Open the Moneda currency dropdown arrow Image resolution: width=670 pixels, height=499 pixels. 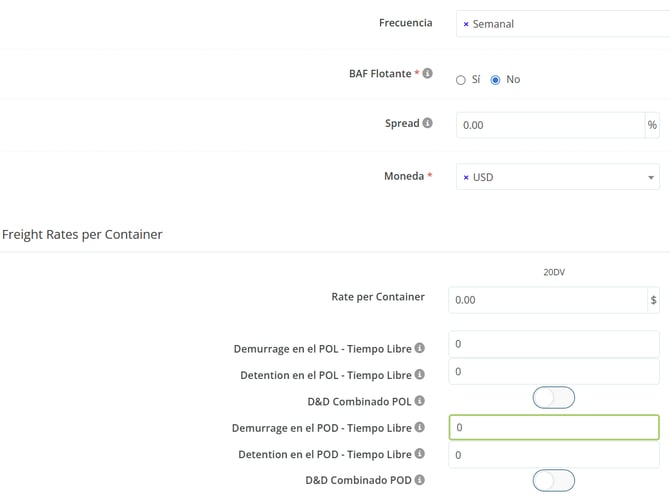pos(651,178)
